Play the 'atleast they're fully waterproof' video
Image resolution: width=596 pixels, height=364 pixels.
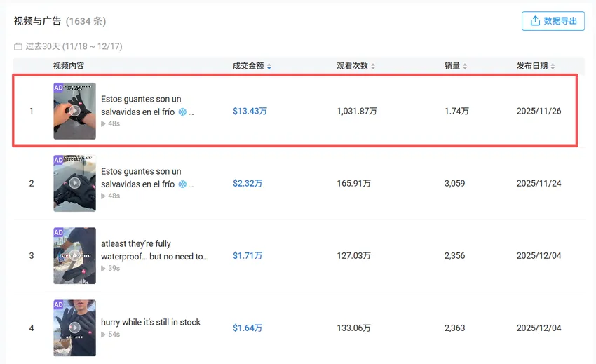coord(74,255)
